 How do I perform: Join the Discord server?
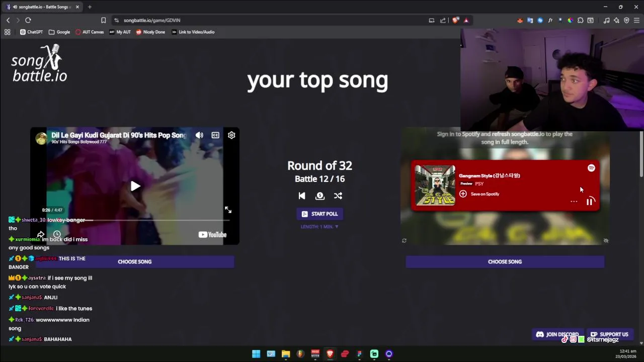(557, 334)
